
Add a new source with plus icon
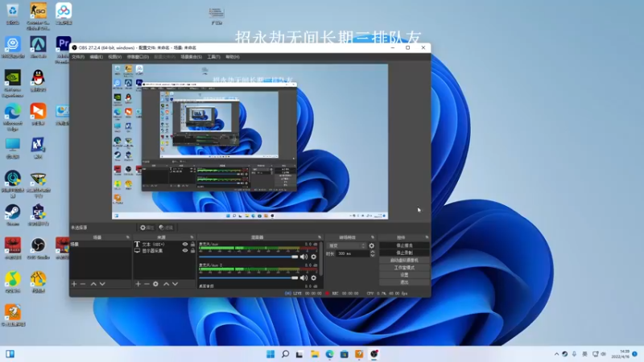[x=138, y=284]
